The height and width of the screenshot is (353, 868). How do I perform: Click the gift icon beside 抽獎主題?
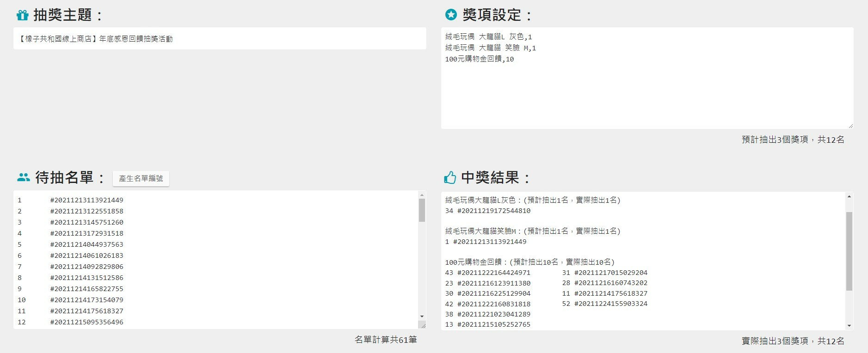point(22,15)
